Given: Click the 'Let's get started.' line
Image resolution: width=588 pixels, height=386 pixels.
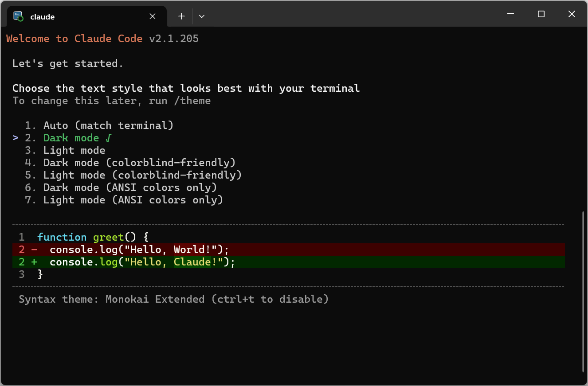Looking at the screenshot, I should [68, 63].
